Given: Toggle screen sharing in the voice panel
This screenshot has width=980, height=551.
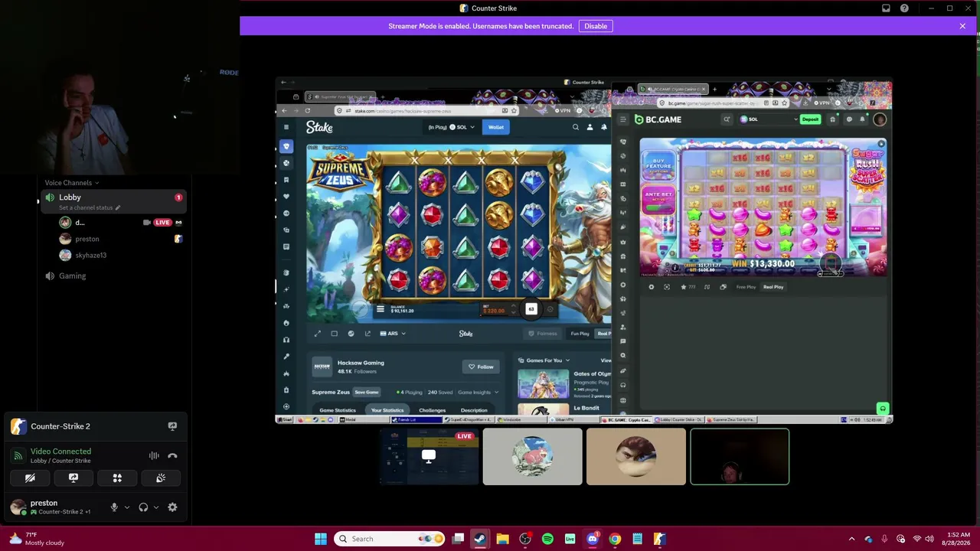Looking at the screenshot, I should (x=73, y=478).
